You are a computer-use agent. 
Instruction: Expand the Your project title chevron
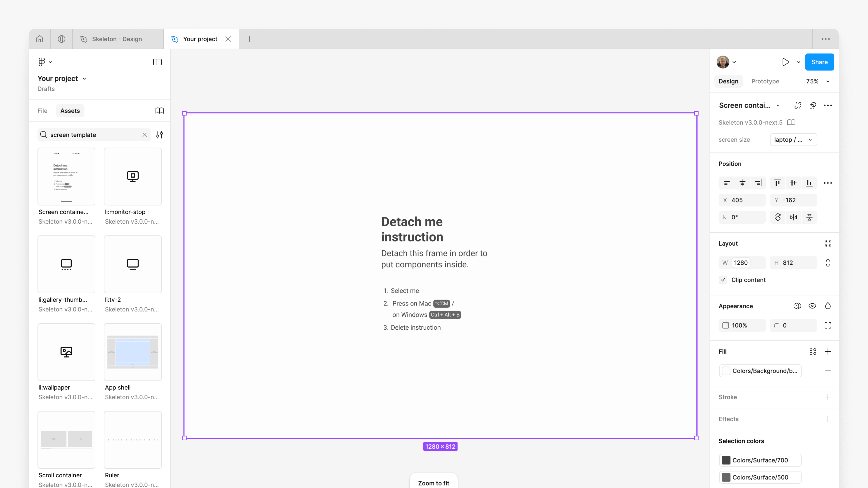84,79
